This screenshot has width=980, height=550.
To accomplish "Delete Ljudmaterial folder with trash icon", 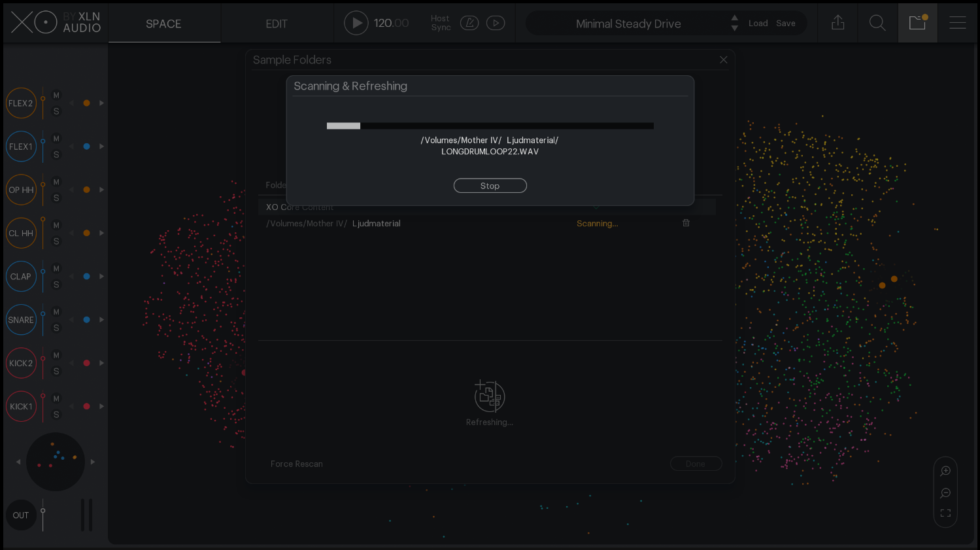I will click(686, 223).
